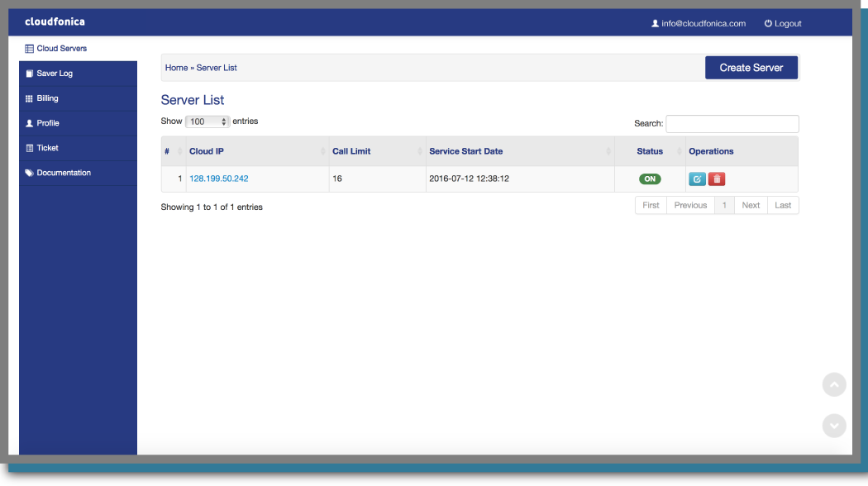Click the Saver Log sidebar icon
This screenshot has width=868, height=486.
pos(29,74)
